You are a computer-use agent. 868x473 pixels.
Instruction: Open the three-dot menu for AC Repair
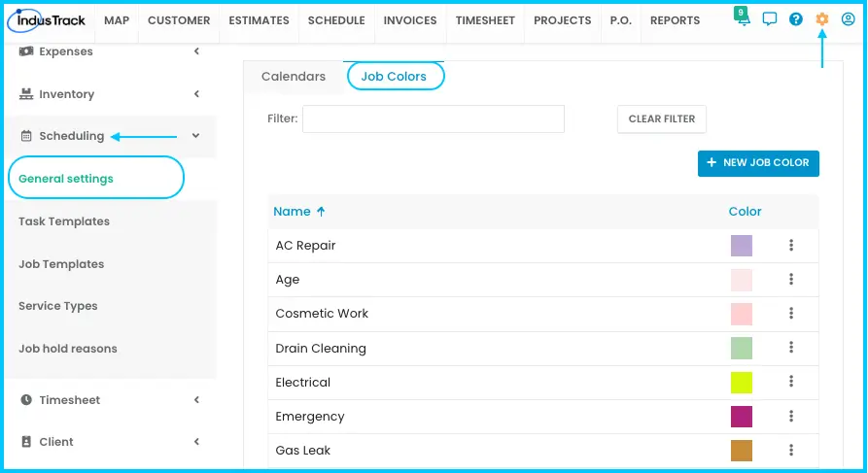tap(791, 245)
